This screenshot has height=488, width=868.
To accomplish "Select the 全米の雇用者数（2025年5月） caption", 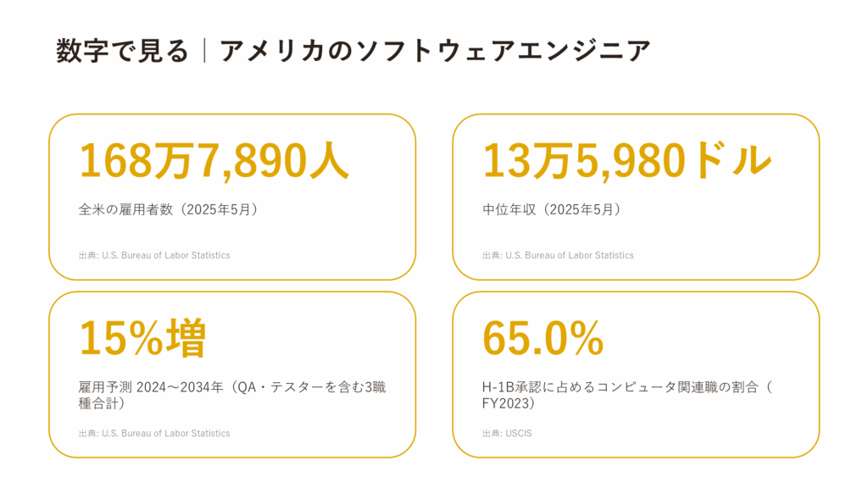I will click(168, 210).
